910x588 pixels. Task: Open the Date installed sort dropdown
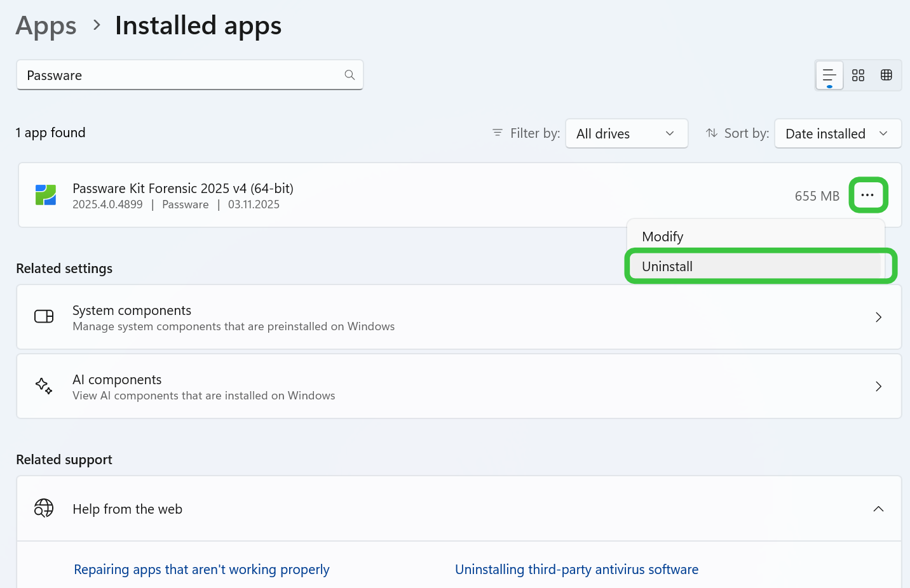[838, 133]
